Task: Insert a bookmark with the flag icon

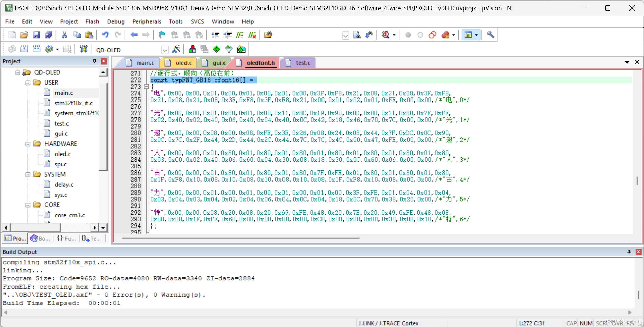Action: [162, 35]
